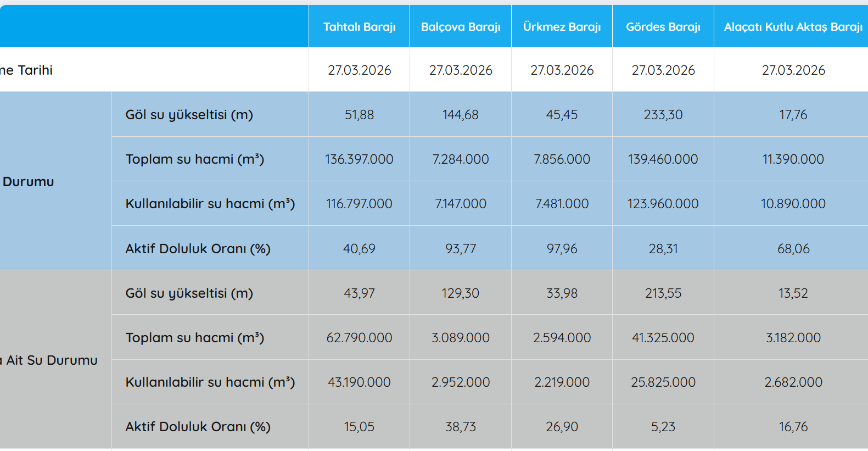Select Aktif Doluluk Oranı label in gray section
The width and height of the screenshot is (868, 451).
point(198,427)
